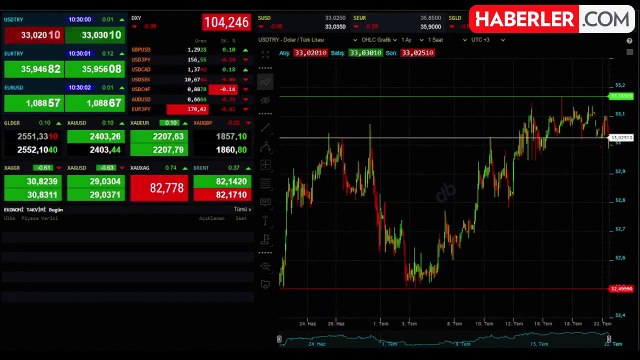Click the green up arrow beside USDTRY
The image size is (640, 360).
pyautogui.click(x=122, y=20)
